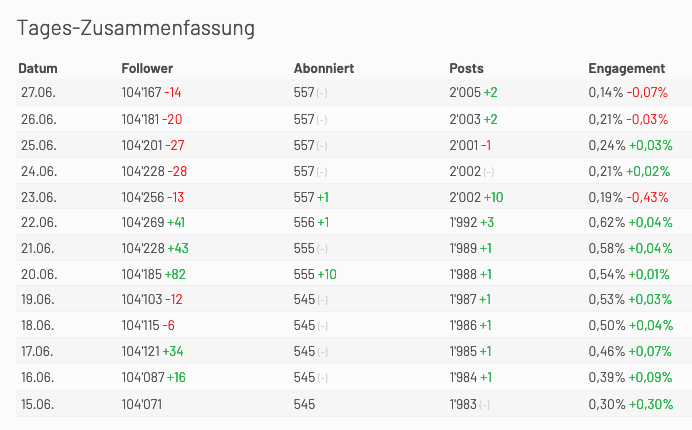
Task: Click the -0,43% engagement change
Action: click(647, 197)
